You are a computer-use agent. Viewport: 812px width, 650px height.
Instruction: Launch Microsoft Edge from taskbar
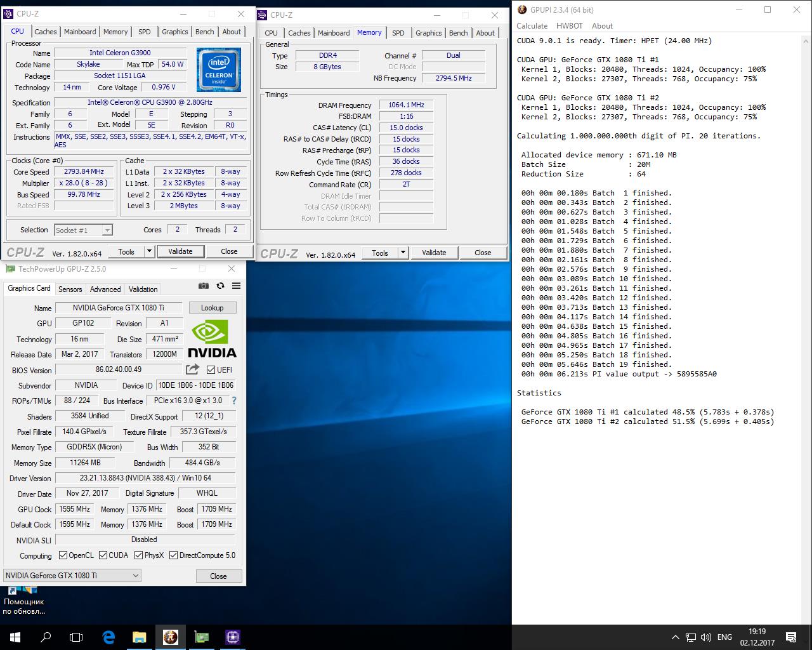tap(108, 637)
